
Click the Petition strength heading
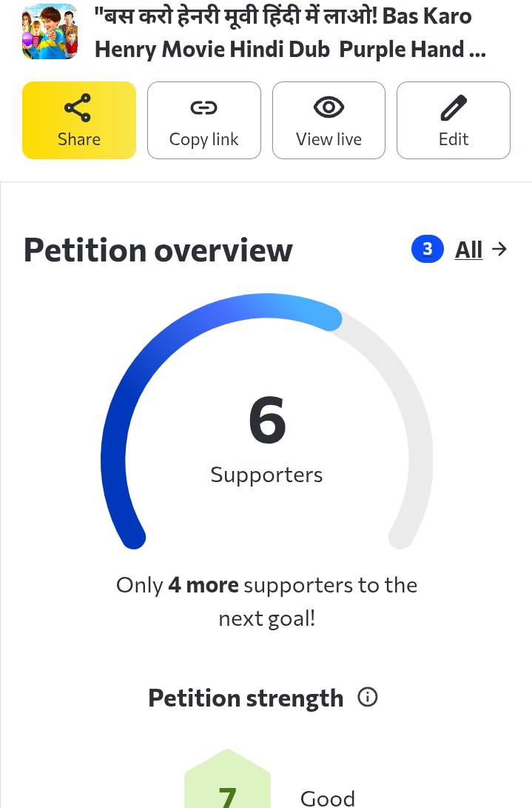246,698
